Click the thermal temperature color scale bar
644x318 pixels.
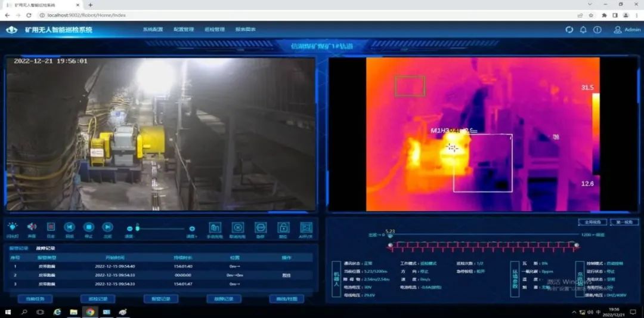(x=595, y=135)
